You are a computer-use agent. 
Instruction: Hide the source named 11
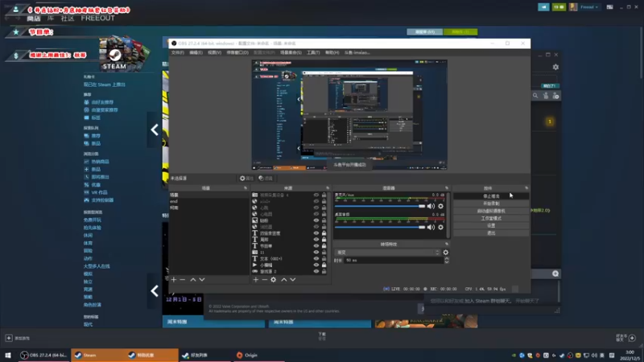tap(316, 253)
